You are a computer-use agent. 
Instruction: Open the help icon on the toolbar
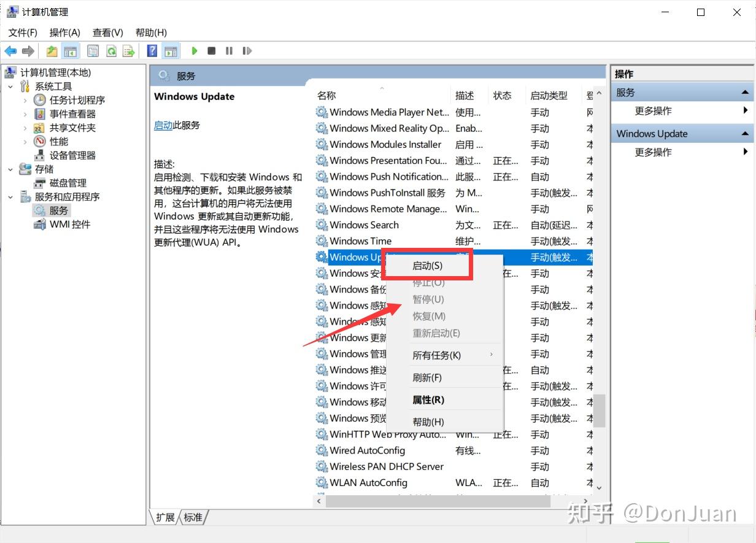(x=151, y=50)
